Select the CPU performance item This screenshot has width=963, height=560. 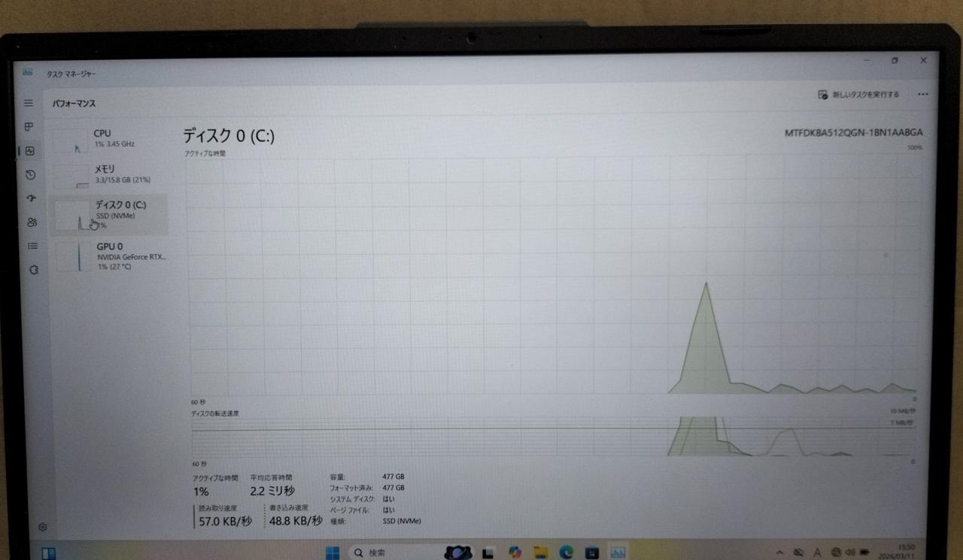click(x=109, y=138)
